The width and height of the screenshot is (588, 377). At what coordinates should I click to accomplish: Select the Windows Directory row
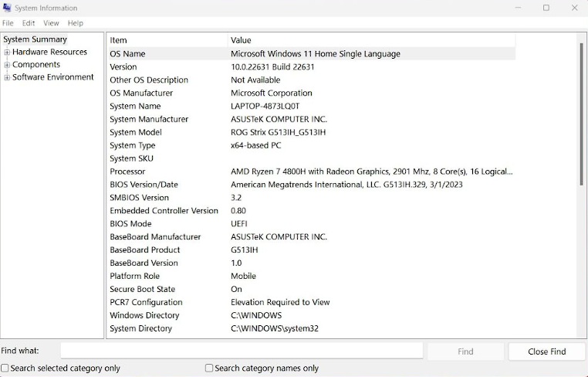point(312,315)
